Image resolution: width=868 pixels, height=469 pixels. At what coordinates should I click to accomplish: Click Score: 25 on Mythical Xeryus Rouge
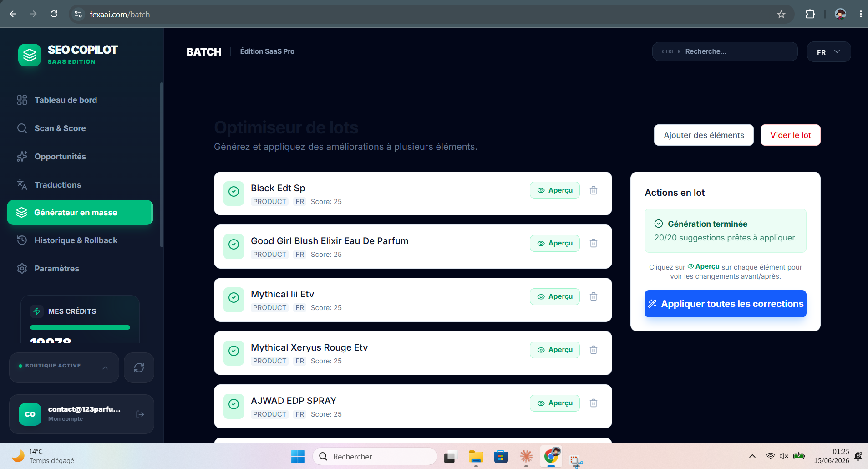[x=326, y=361]
